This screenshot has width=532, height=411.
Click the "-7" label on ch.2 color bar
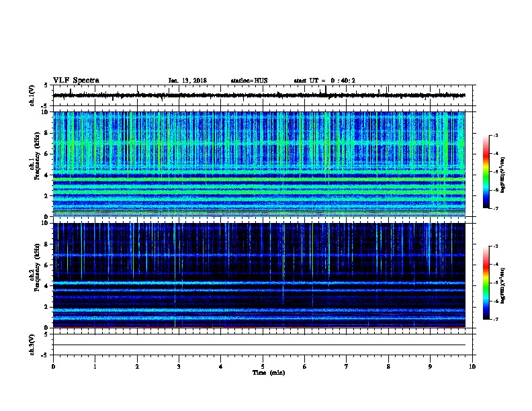(495, 319)
